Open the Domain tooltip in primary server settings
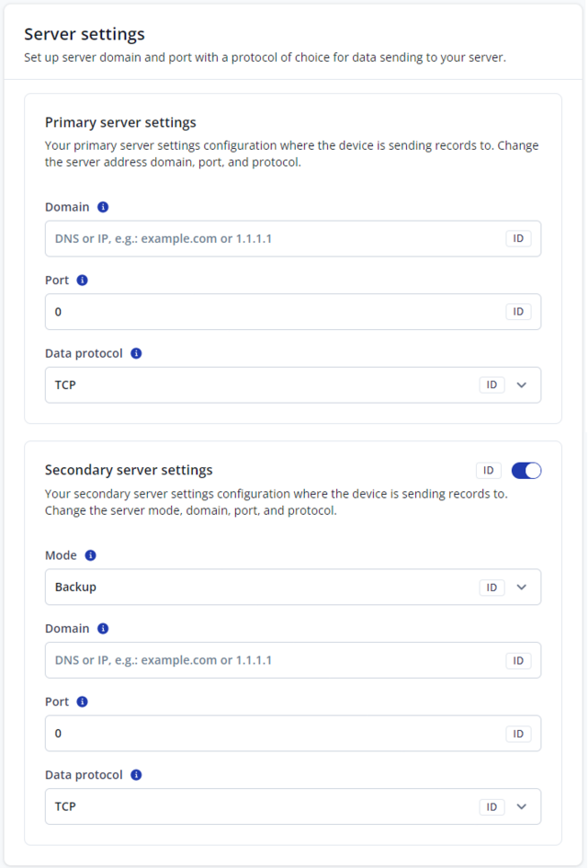 102,207
